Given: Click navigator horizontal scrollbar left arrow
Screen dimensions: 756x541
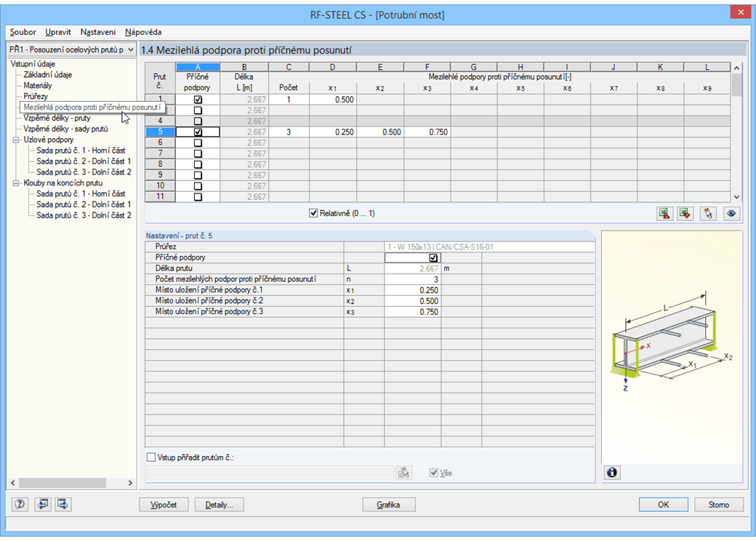Looking at the screenshot, I should pyautogui.click(x=13, y=483).
